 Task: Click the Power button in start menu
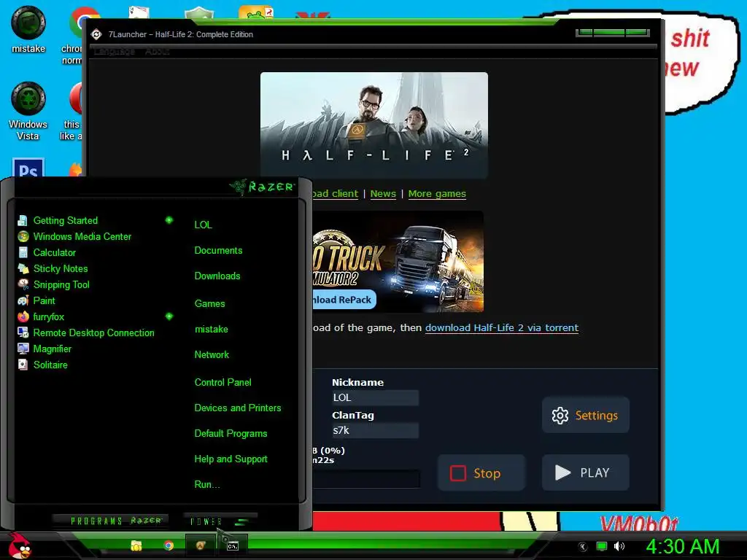219,521
